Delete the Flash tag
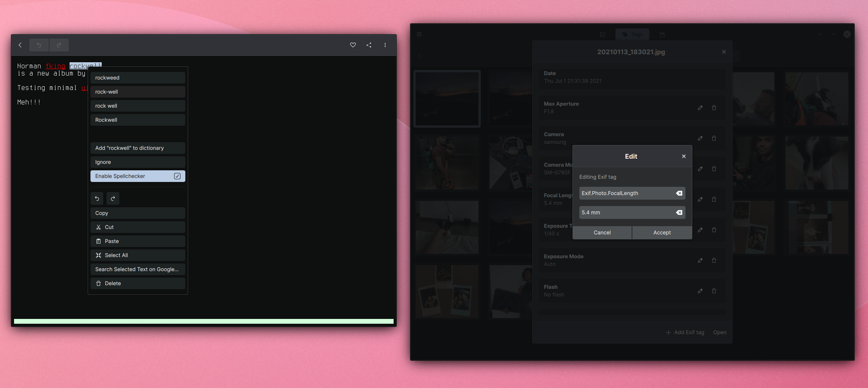Viewport: 868px width, 388px height. pos(714,291)
